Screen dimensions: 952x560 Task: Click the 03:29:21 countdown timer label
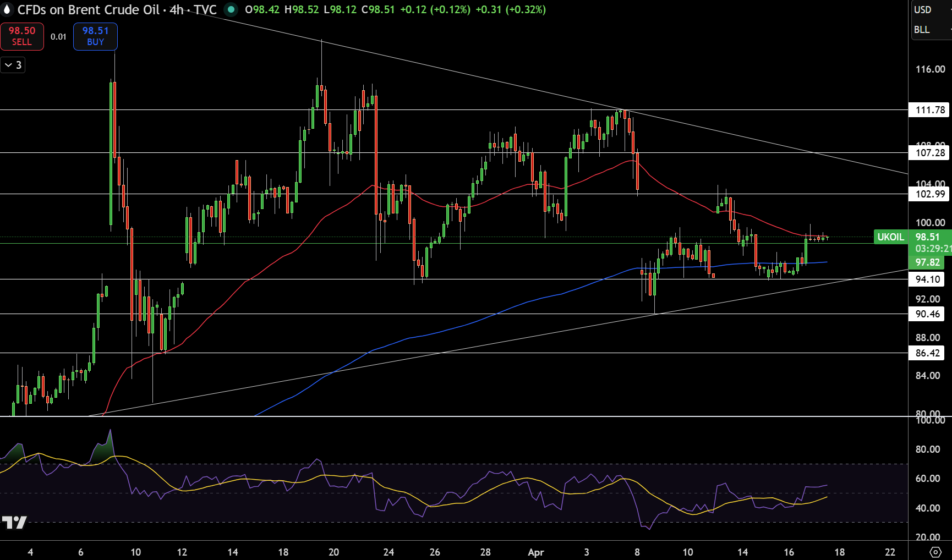[933, 249]
